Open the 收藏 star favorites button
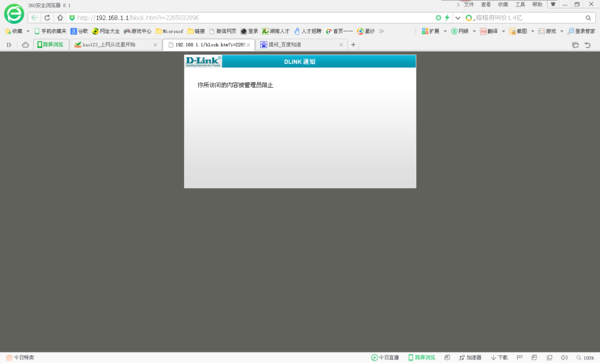The image size is (600, 363). (14, 31)
